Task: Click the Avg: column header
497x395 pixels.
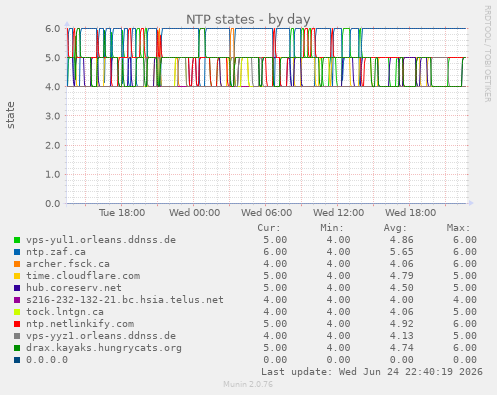Action: click(x=395, y=228)
